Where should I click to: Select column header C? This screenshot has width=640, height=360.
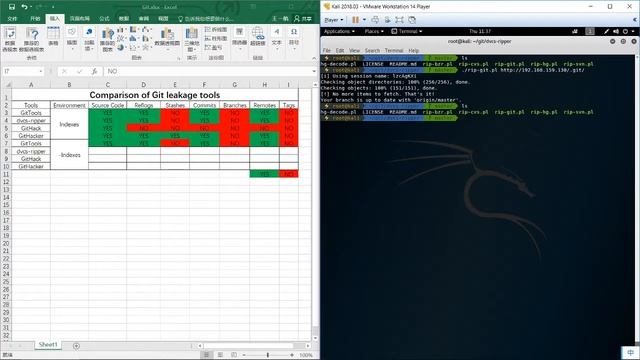tap(108, 84)
